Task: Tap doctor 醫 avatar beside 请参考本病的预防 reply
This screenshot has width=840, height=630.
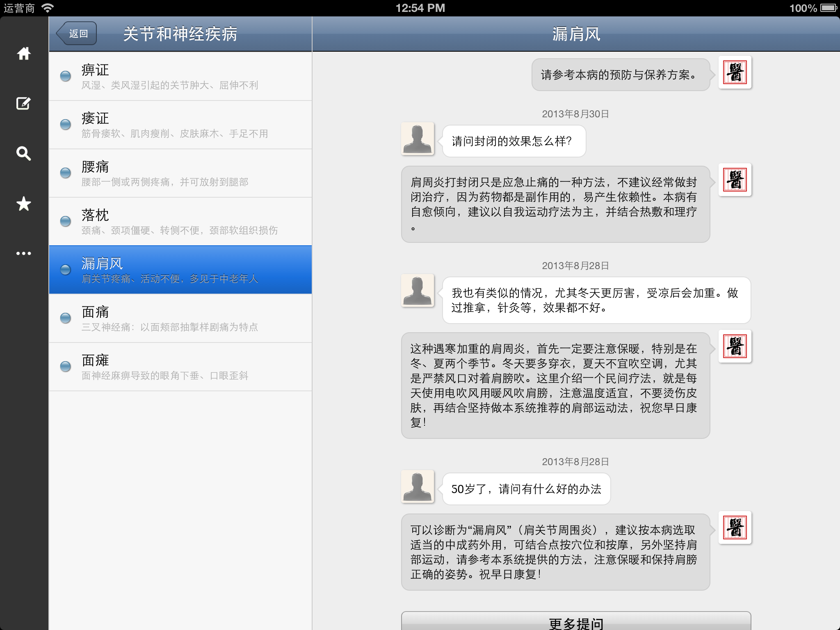Action: tap(735, 72)
